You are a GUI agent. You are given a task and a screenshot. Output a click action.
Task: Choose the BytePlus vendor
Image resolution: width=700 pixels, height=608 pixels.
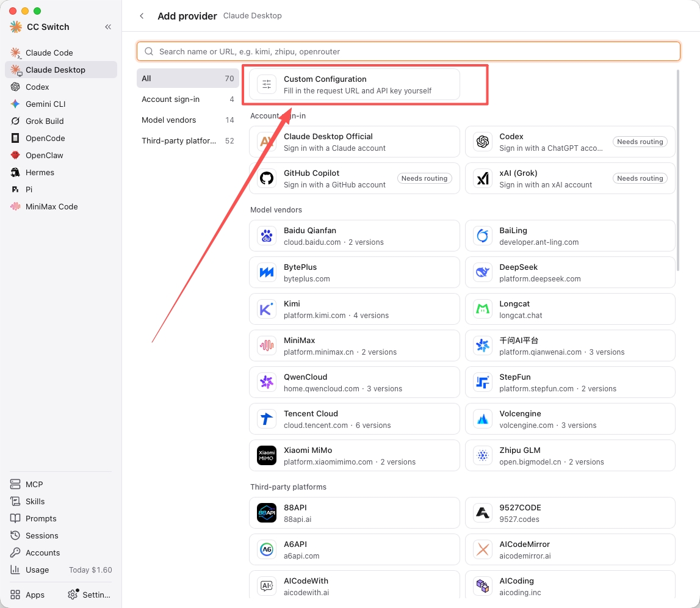[x=355, y=272]
